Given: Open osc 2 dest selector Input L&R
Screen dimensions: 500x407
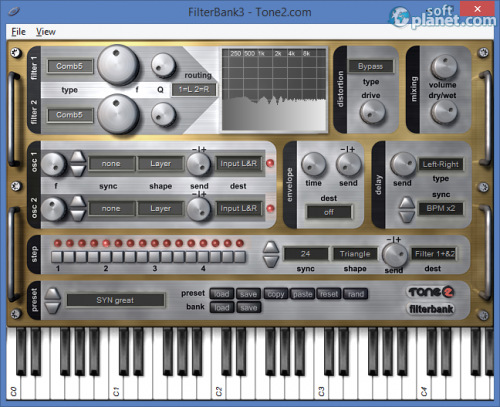Looking at the screenshot, I should [238, 209].
